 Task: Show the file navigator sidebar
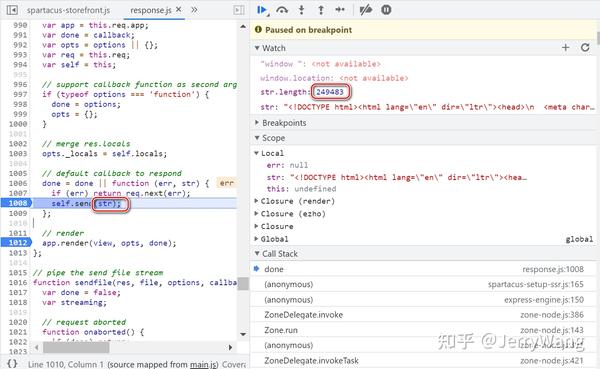(12, 10)
